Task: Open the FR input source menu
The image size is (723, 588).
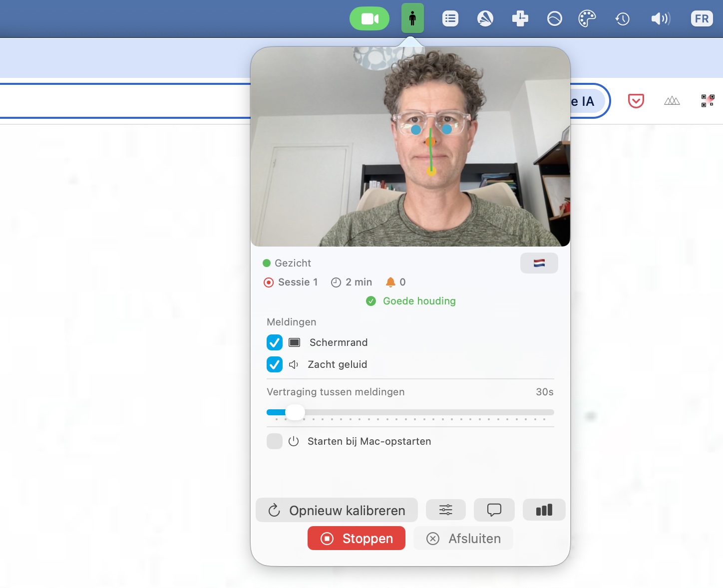Action: 702,19
